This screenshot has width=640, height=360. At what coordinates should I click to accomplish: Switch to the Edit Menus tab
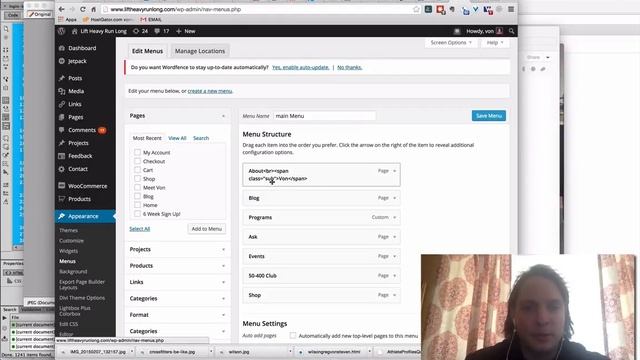coord(147,51)
